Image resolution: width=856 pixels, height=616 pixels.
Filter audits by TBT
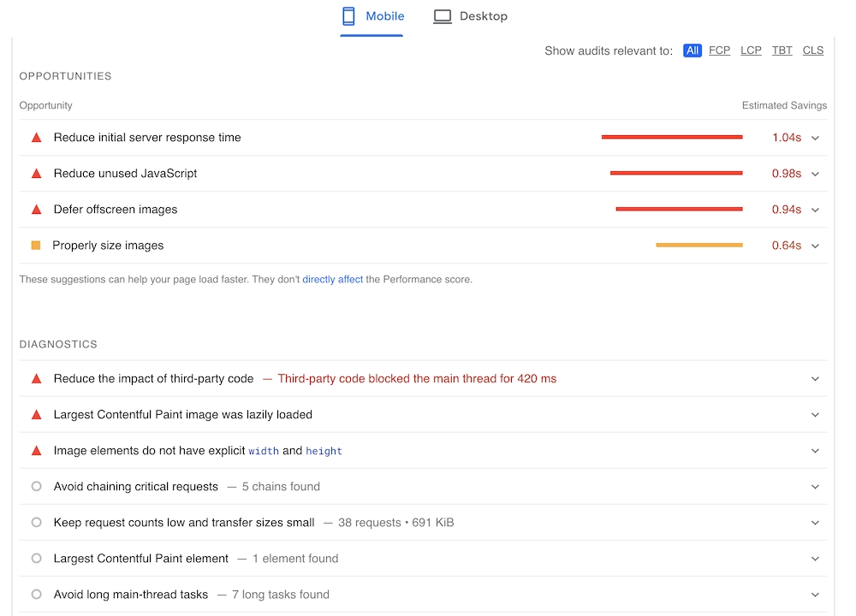(782, 50)
